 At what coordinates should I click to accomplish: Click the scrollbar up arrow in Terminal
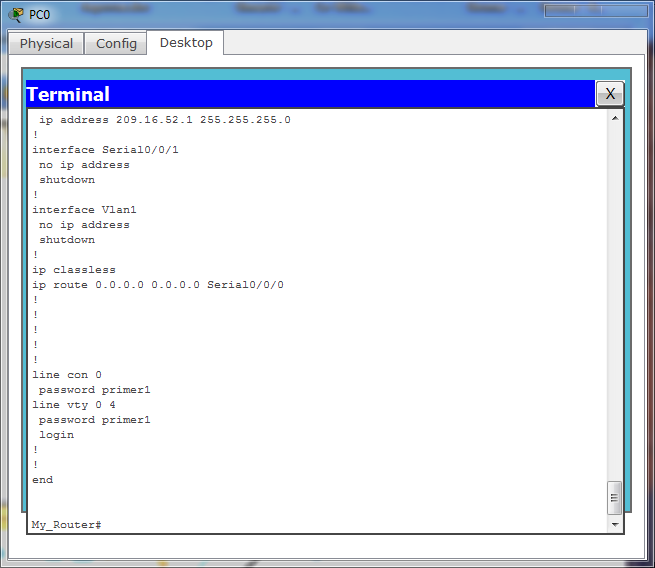point(615,119)
